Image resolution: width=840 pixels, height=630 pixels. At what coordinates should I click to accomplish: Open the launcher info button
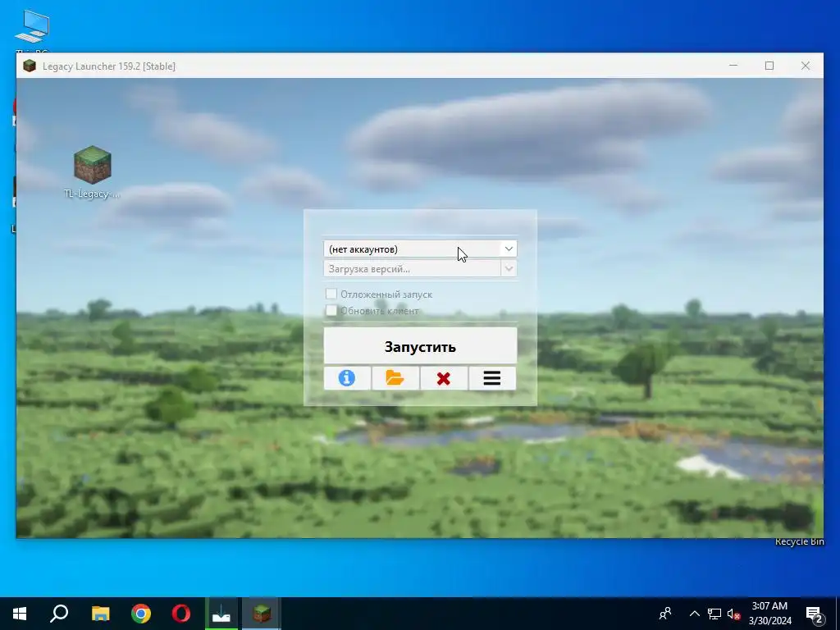347,378
